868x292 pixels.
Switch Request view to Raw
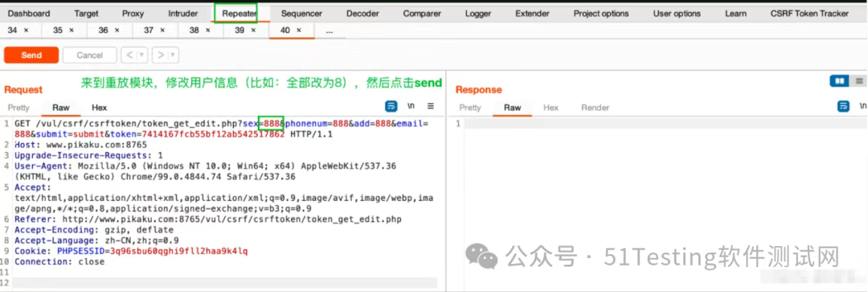61,108
